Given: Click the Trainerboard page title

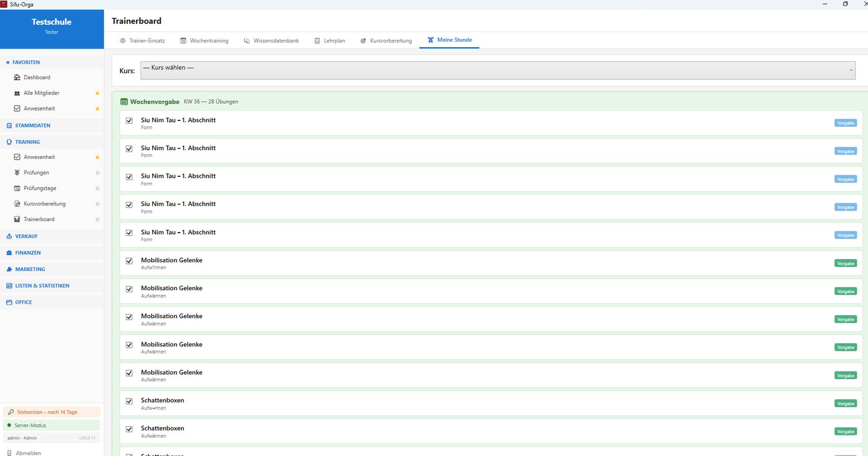Looking at the screenshot, I should pyautogui.click(x=137, y=21).
